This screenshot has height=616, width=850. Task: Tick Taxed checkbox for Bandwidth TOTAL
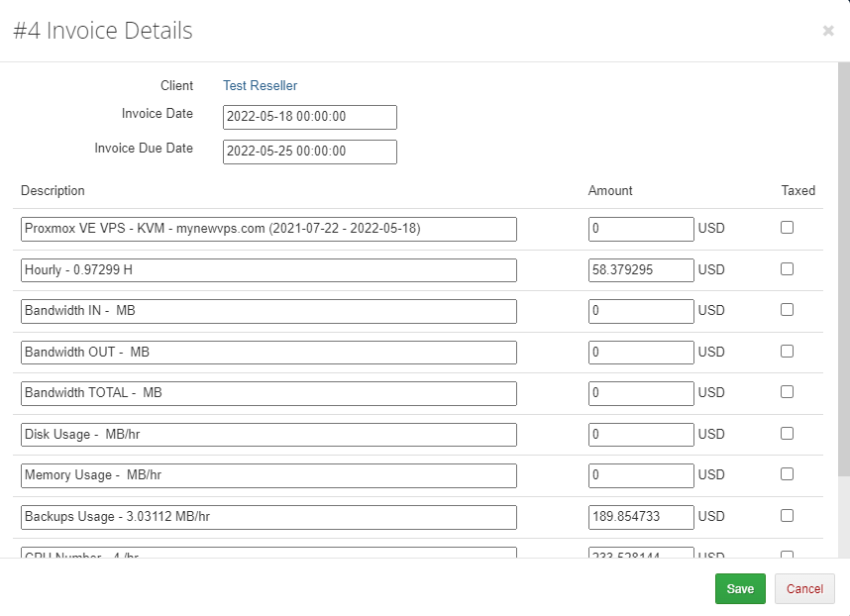(787, 392)
